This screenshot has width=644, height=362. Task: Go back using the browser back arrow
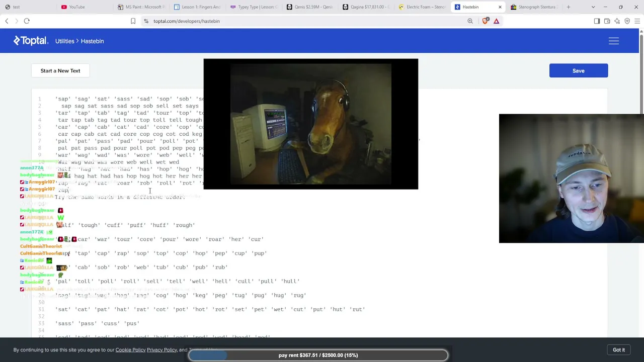click(7, 21)
